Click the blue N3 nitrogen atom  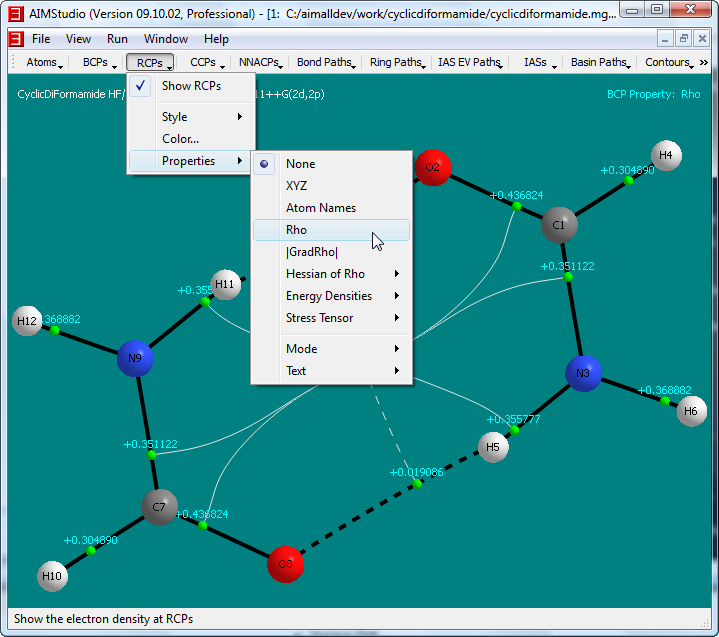click(x=583, y=373)
